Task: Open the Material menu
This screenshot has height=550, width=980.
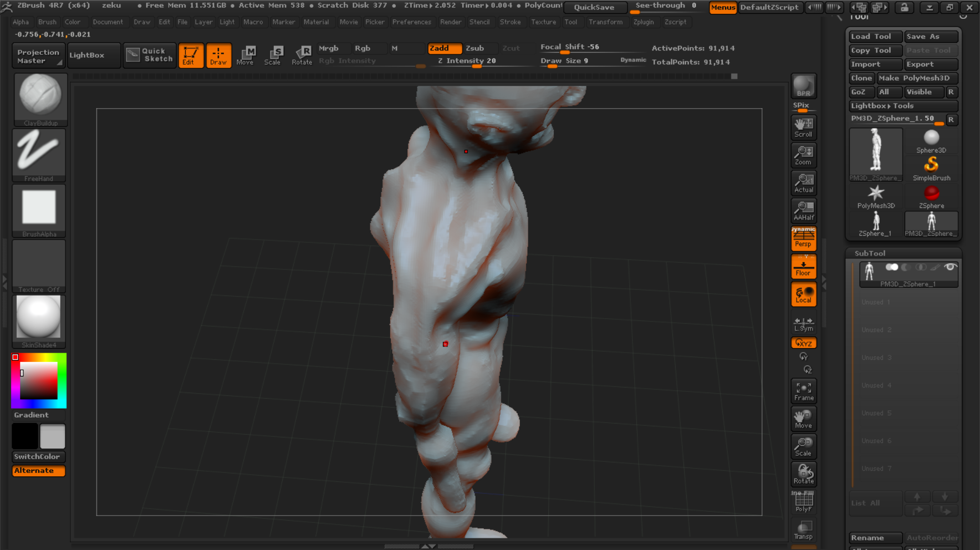Action: [316, 22]
